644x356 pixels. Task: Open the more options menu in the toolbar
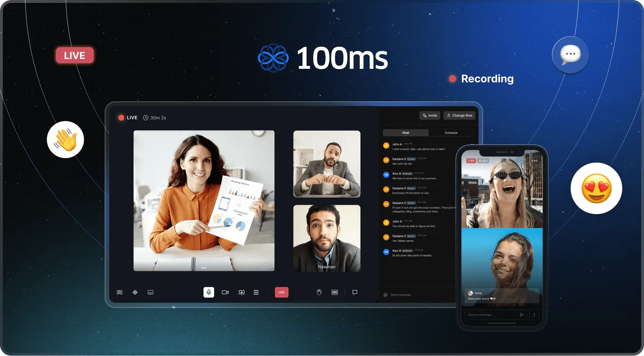[256, 292]
